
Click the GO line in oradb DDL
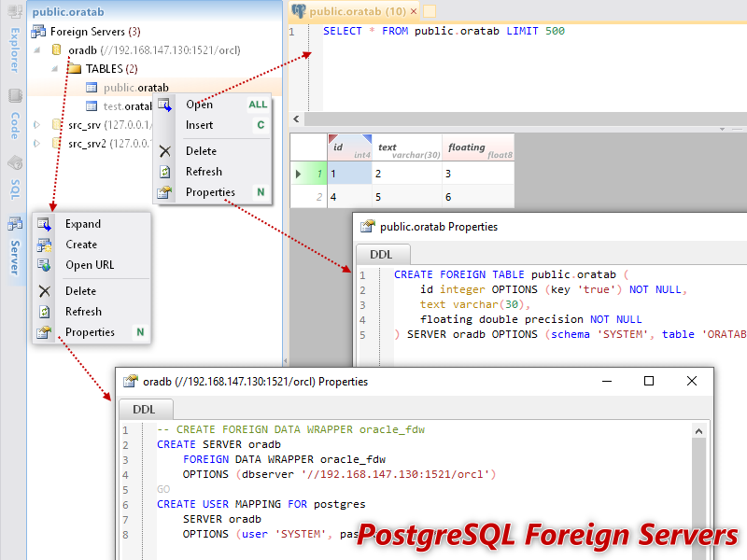(163, 489)
